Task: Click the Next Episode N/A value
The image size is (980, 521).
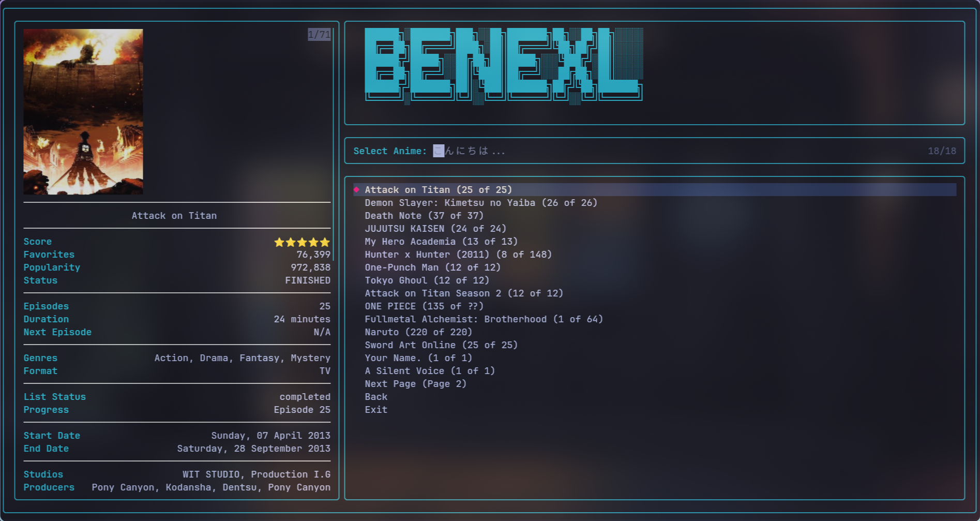Action: tap(322, 332)
